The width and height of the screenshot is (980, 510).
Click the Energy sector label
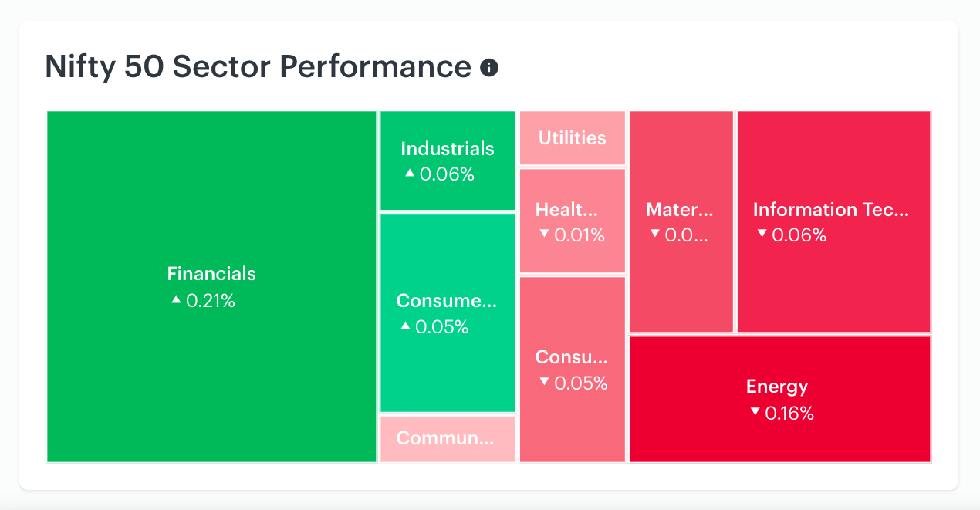[x=777, y=387]
